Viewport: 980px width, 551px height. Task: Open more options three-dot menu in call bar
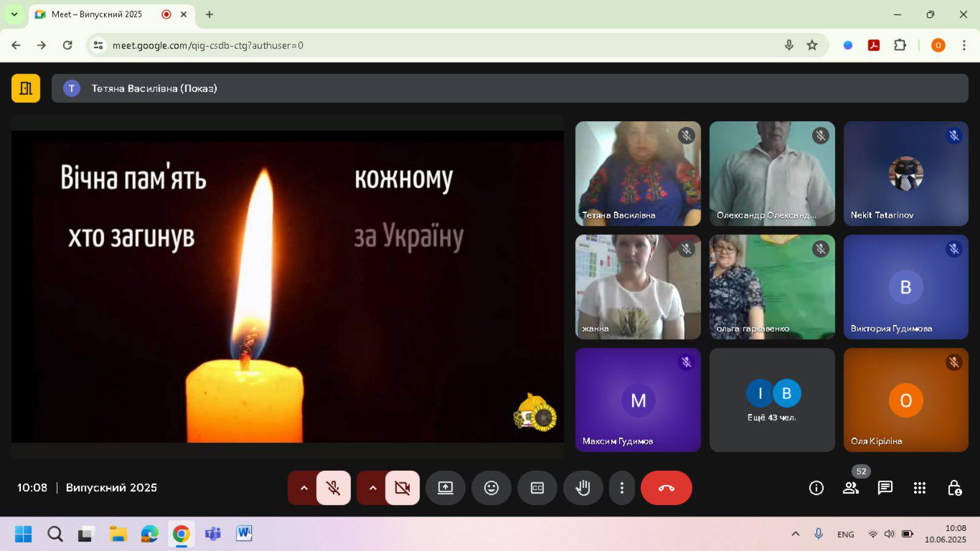tap(622, 488)
